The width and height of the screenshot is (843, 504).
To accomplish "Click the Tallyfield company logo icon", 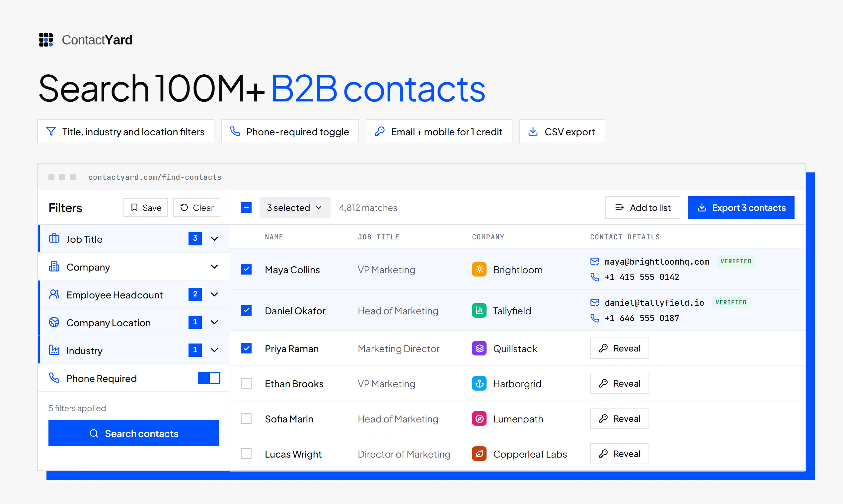I will click(x=479, y=310).
